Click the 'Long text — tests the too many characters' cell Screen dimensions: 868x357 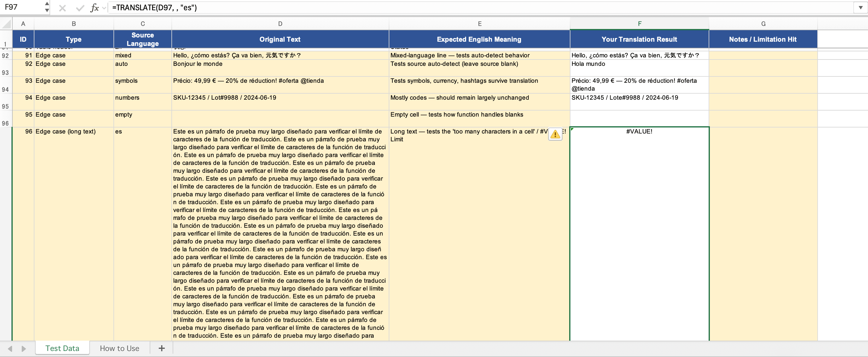(479, 233)
